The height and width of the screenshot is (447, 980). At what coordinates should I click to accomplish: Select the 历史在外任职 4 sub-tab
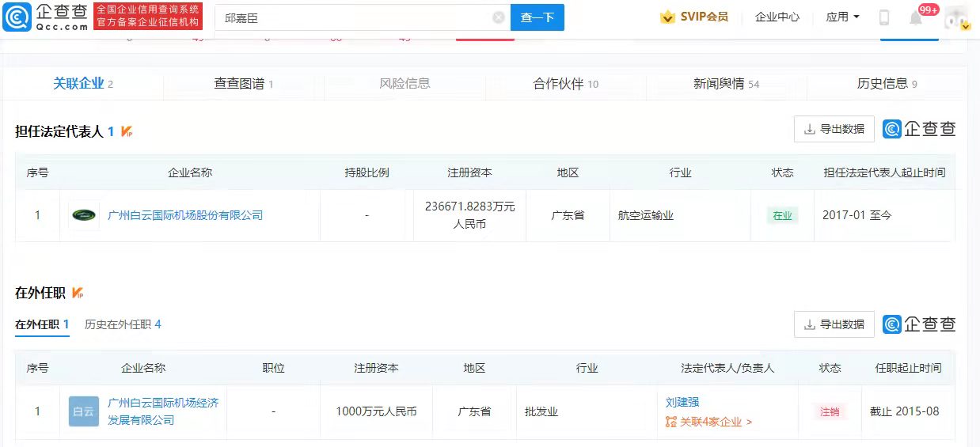pos(123,324)
